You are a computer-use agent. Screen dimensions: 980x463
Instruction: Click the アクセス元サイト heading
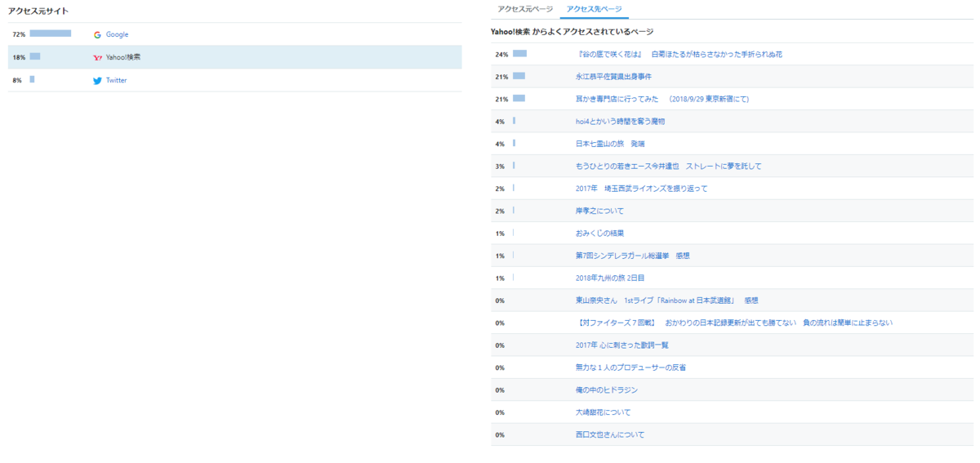tap(38, 11)
